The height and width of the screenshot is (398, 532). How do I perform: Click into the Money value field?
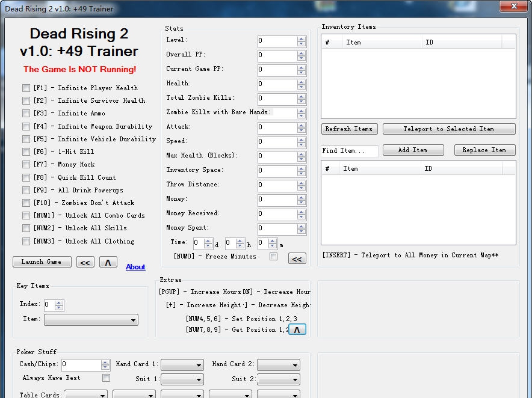tap(277, 200)
